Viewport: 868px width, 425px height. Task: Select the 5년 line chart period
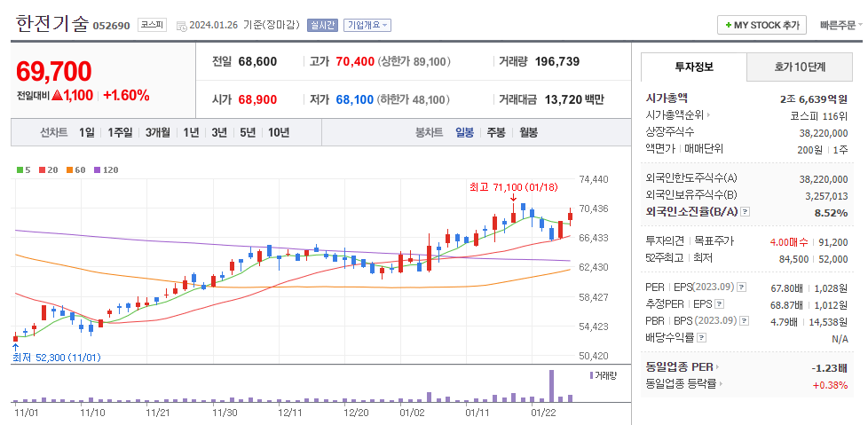click(x=248, y=132)
